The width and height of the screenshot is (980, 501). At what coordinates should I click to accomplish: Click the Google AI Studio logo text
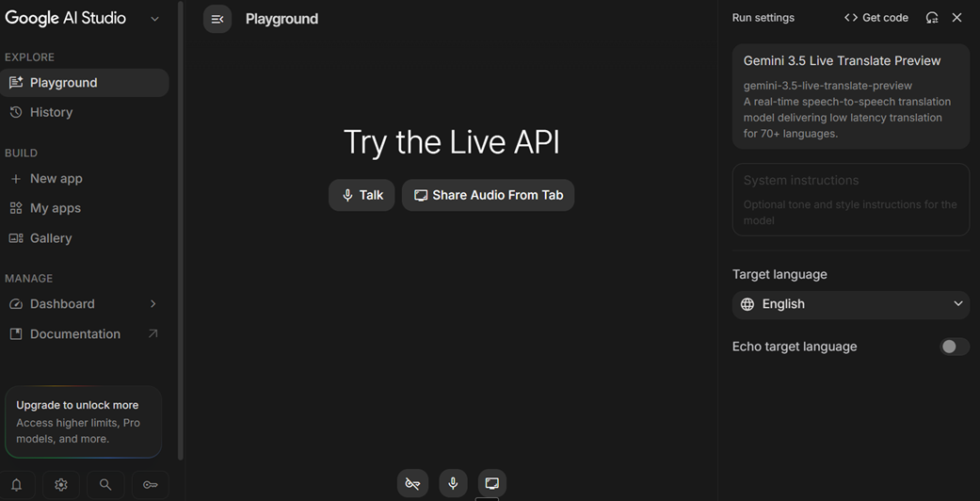pyautogui.click(x=66, y=18)
